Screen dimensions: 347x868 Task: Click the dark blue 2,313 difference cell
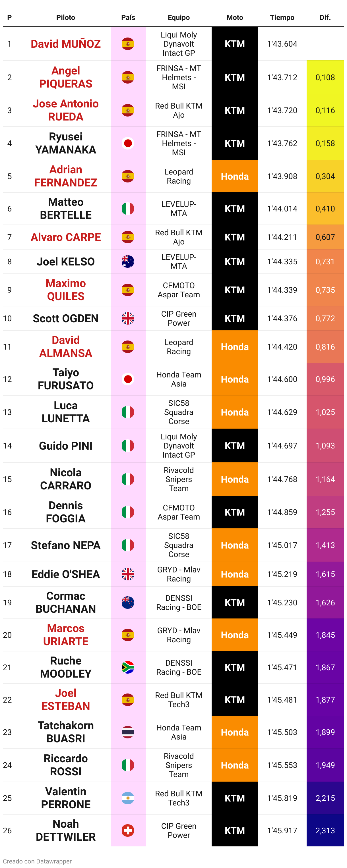[325, 830]
